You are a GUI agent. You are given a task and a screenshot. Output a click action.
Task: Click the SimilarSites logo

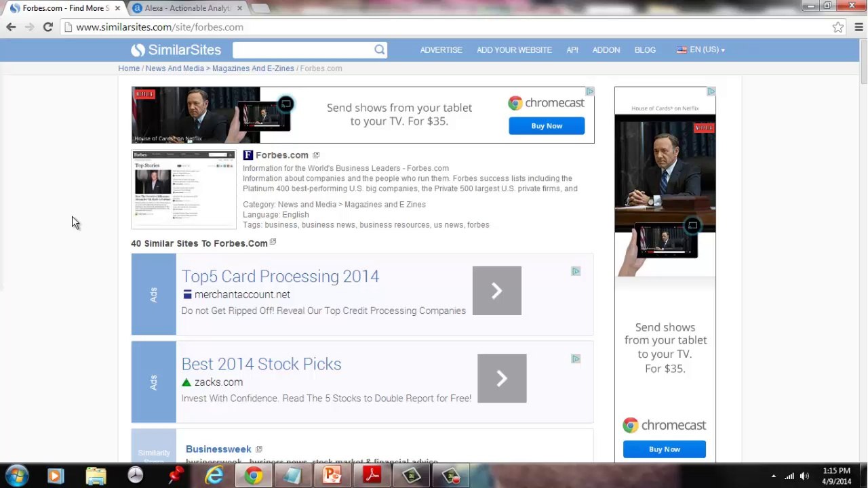(x=176, y=49)
